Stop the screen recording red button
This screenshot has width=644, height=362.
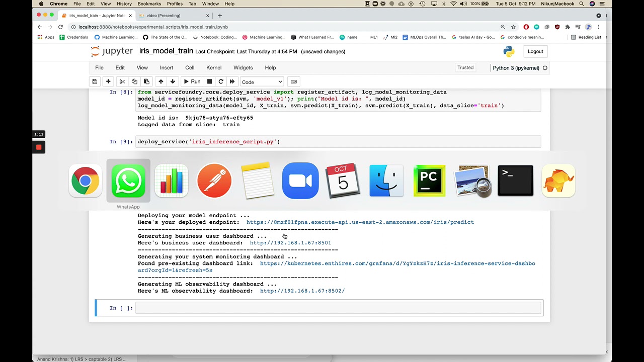click(39, 147)
